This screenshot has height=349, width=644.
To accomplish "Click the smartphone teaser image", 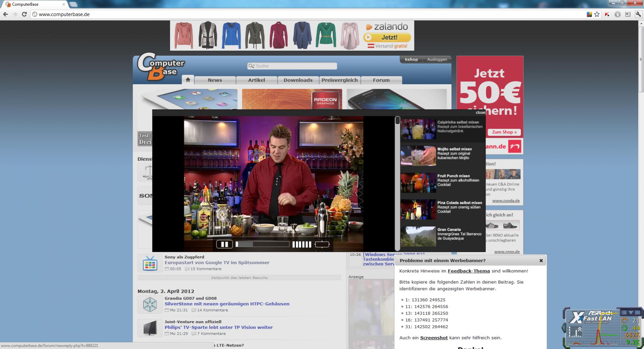I will pyautogui.click(x=397, y=99).
